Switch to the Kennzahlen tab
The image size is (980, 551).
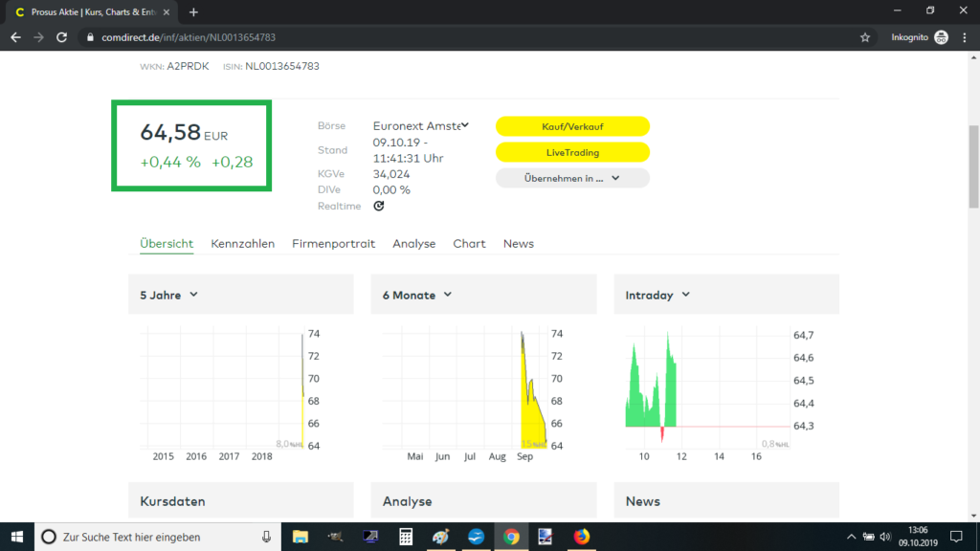(x=242, y=244)
